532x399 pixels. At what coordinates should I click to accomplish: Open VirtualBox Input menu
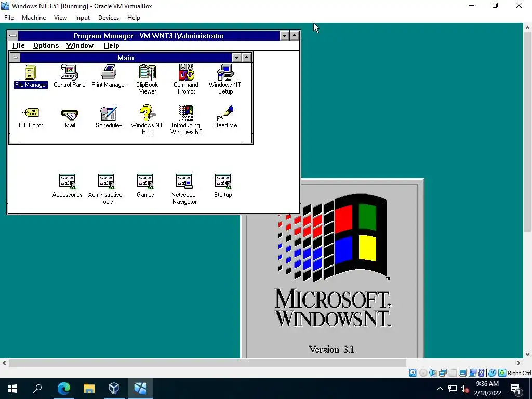tap(83, 18)
